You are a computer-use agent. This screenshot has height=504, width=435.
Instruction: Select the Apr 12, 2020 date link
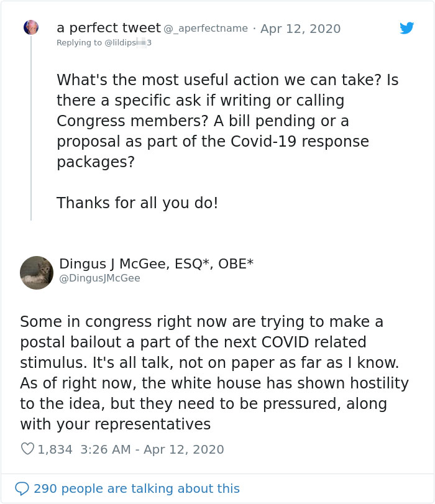click(301, 29)
